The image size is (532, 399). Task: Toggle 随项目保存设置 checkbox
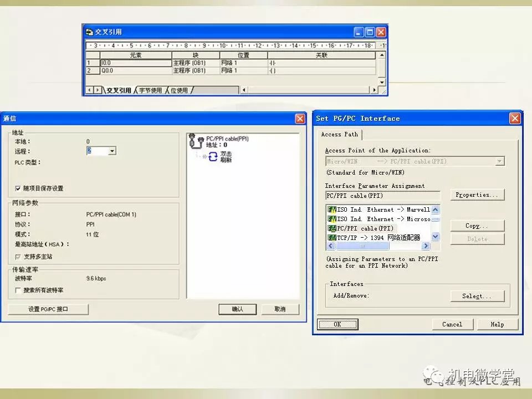coord(18,188)
